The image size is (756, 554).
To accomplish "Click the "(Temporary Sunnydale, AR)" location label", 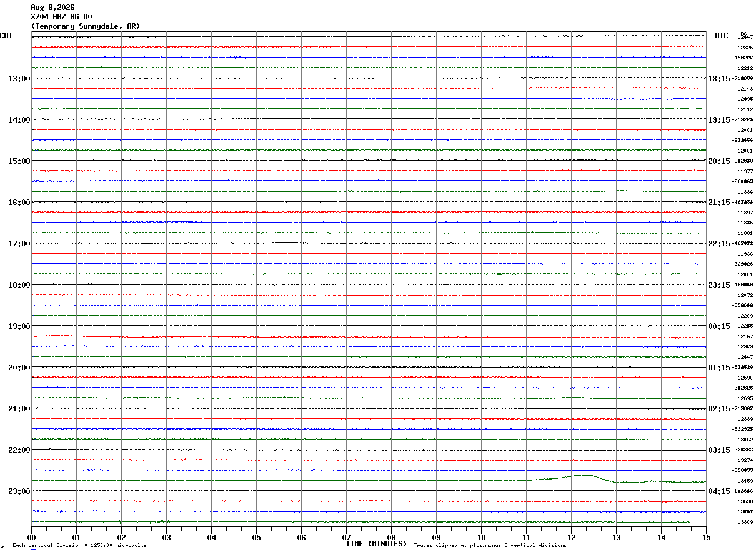I will 86,26.
